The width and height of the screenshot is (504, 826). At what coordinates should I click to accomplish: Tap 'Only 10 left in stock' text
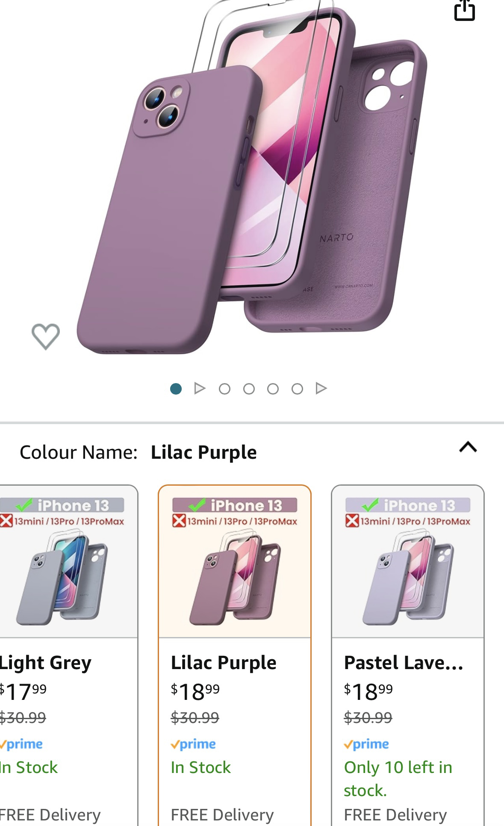pyautogui.click(x=398, y=779)
